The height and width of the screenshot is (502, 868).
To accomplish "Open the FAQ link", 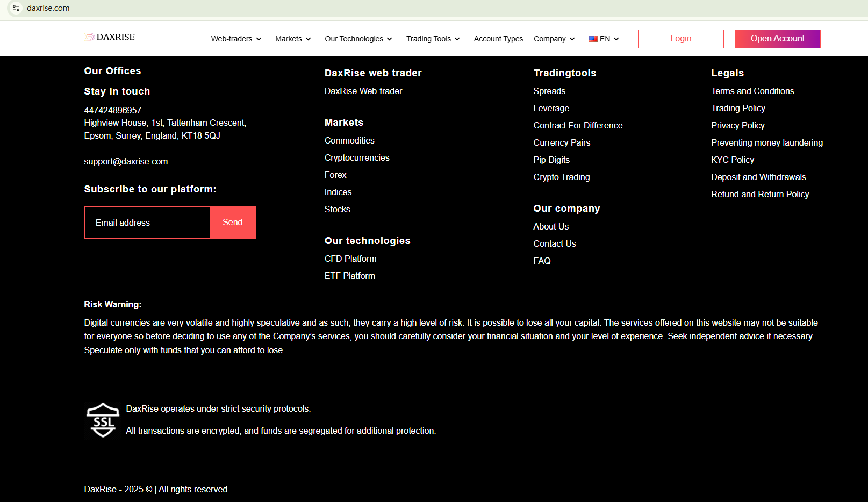I will tap(542, 261).
